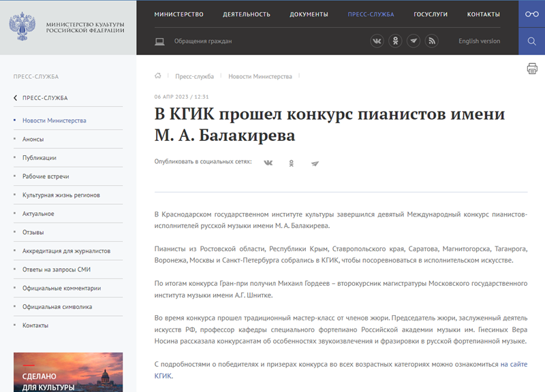Go to home via breadcrumb house icon
545x392 pixels.
coord(158,76)
